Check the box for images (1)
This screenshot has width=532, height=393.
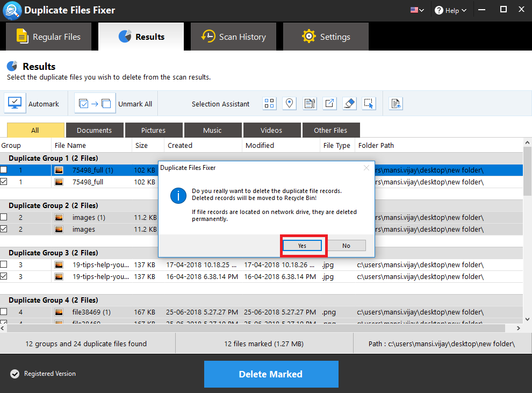click(x=4, y=217)
